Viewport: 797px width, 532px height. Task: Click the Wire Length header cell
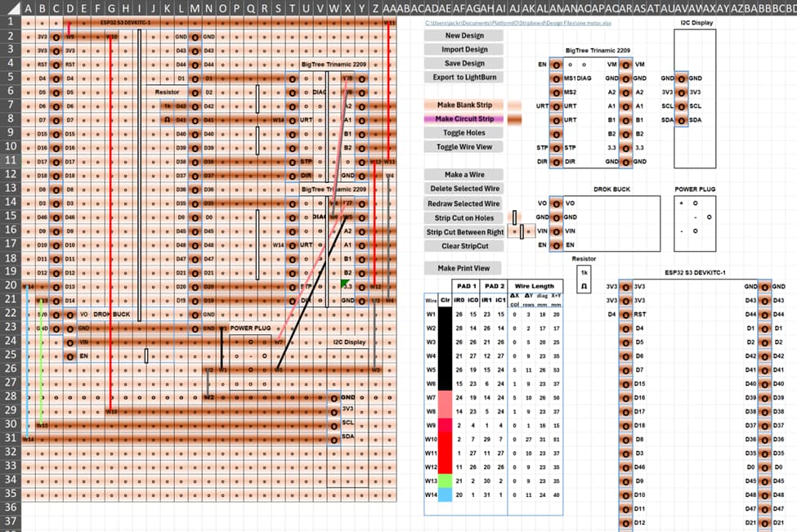(535, 286)
